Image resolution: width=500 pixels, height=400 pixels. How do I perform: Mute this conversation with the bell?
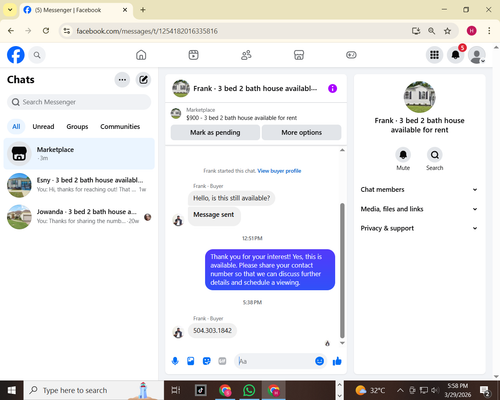coord(403,155)
